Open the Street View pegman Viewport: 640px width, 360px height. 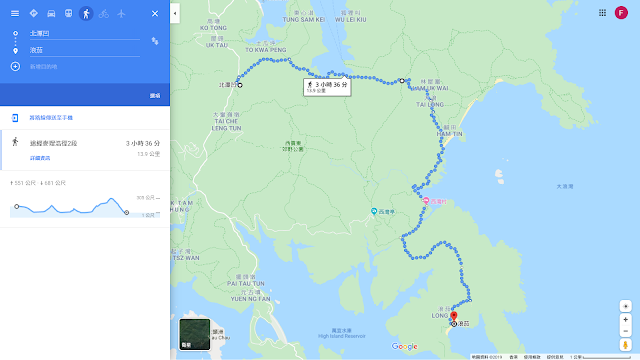625,345
